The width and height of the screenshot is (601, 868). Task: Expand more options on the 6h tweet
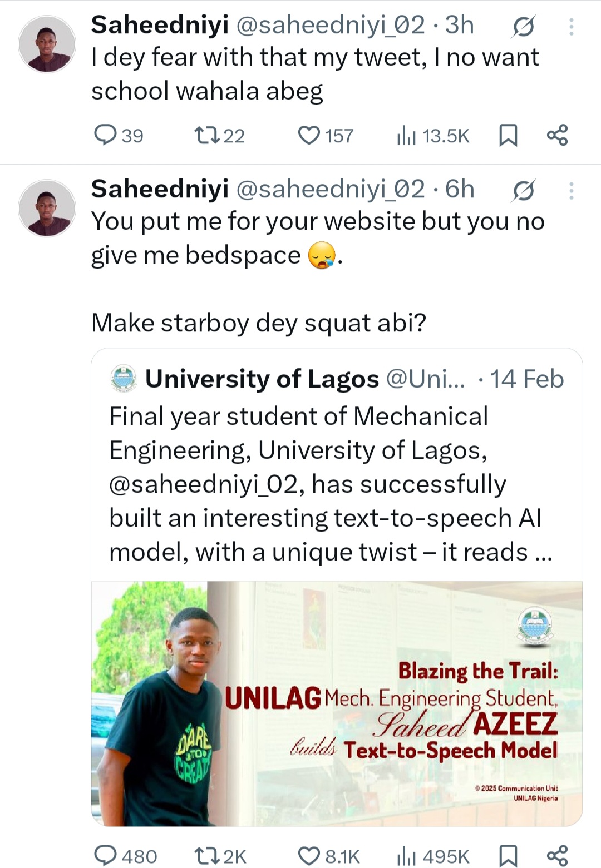pos(571,190)
